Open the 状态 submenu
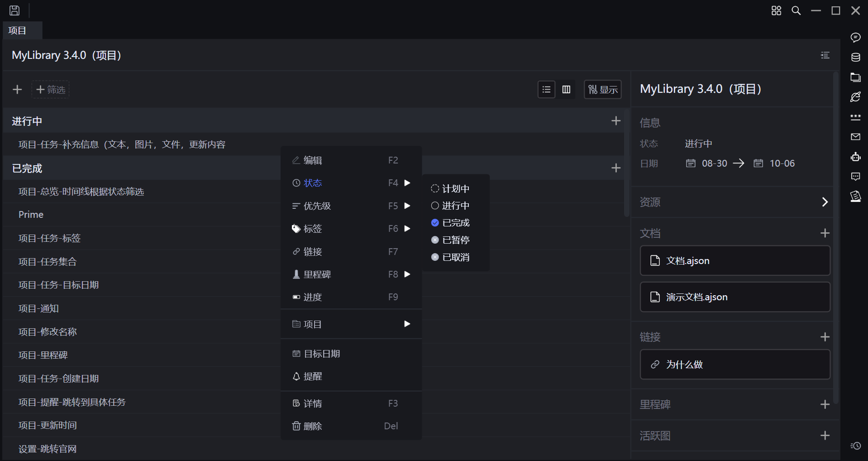Image resolution: width=868 pixels, height=461 pixels. click(x=351, y=183)
